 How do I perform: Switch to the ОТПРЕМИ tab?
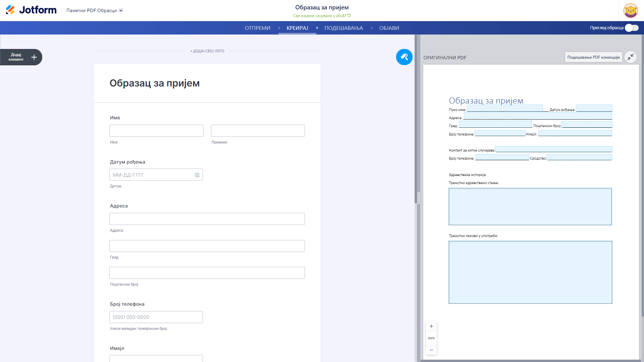[x=257, y=28]
